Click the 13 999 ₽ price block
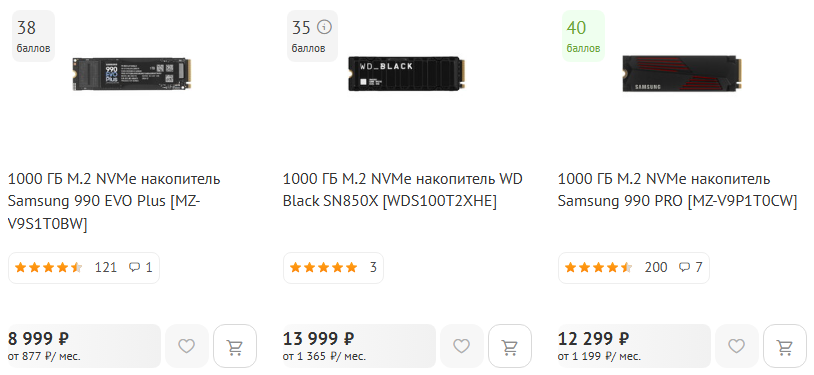The height and width of the screenshot is (375, 814). click(x=359, y=346)
